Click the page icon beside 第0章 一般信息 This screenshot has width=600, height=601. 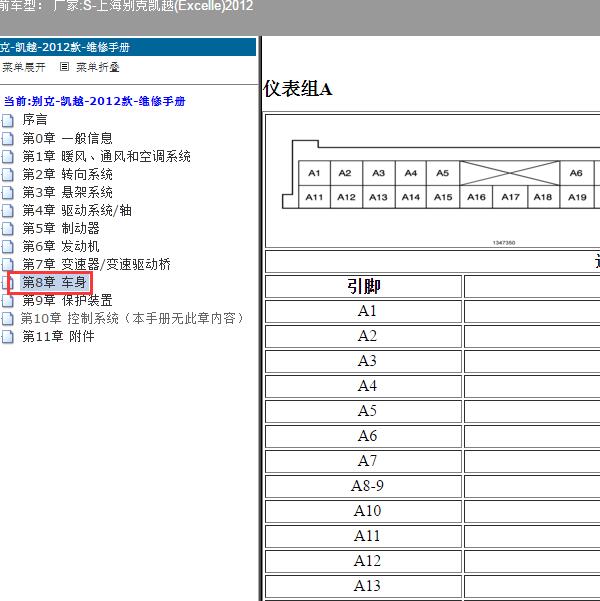tap(7, 139)
